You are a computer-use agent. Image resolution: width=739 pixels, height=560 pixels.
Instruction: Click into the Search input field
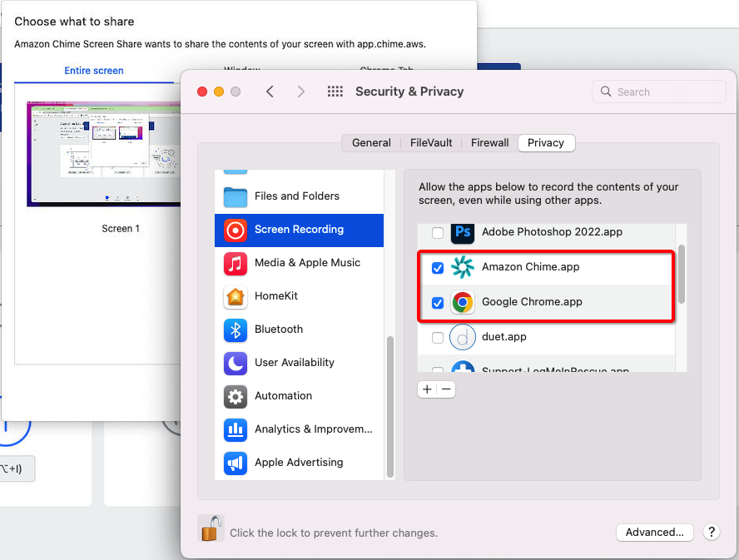[659, 92]
